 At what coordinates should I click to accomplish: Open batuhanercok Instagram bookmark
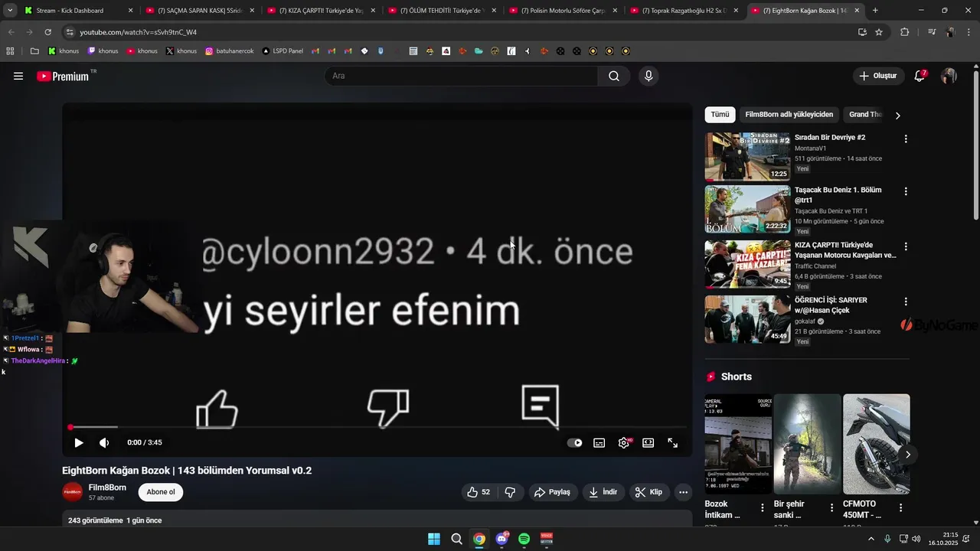tap(229, 51)
